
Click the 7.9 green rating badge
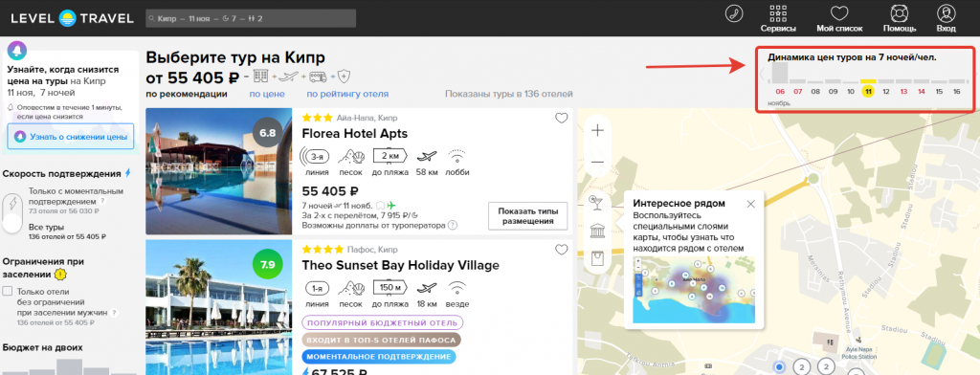268,264
